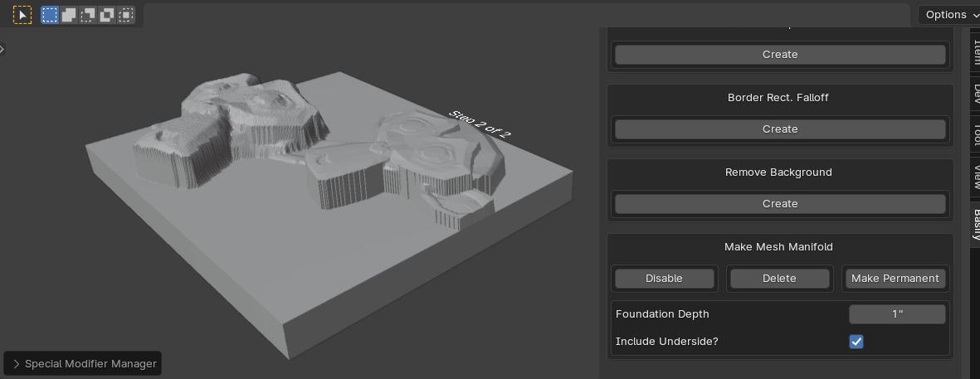Toggle the Include Underside checkbox

[x=856, y=342]
